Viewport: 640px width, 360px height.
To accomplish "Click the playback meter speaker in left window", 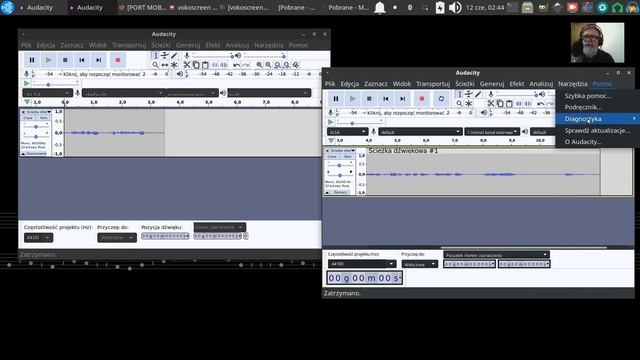I will [x=180, y=74].
